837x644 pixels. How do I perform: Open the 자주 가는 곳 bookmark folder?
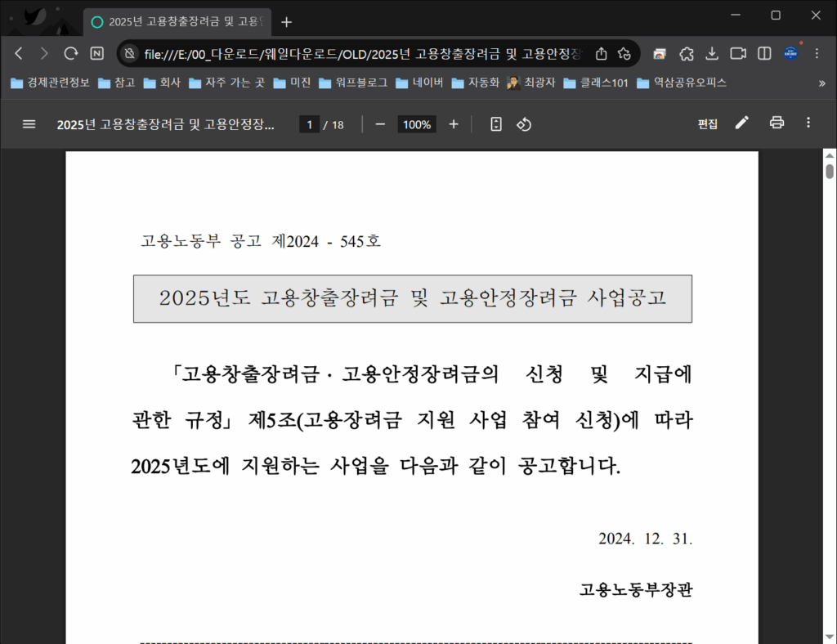click(x=227, y=83)
